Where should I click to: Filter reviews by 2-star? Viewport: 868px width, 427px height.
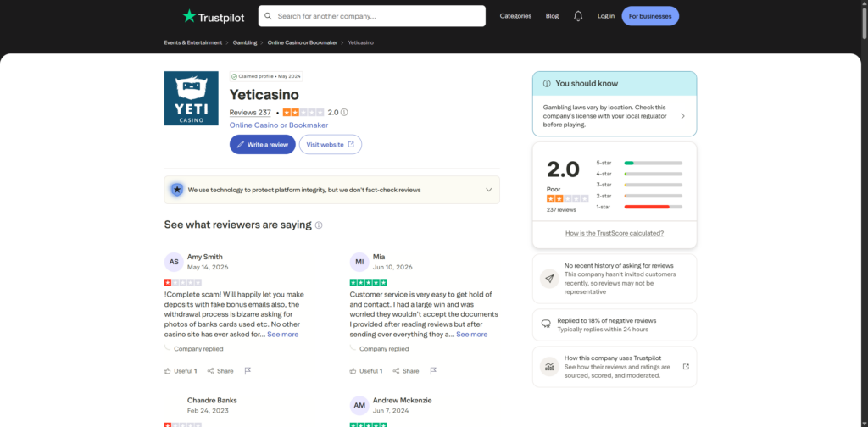coord(639,196)
